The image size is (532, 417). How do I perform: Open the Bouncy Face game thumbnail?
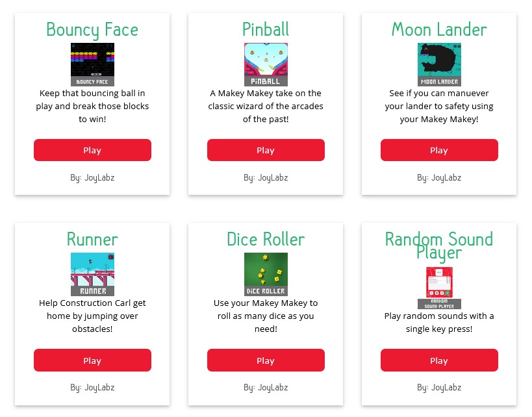(92, 64)
